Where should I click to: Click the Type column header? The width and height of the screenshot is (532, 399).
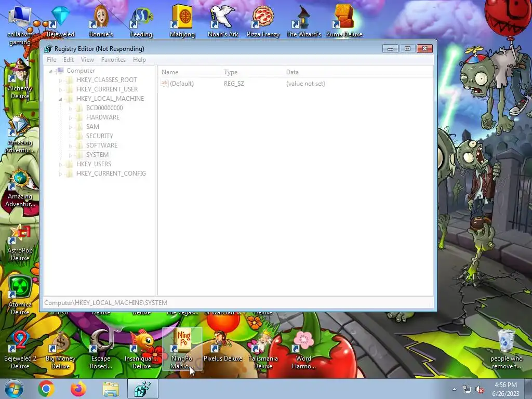point(251,72)
